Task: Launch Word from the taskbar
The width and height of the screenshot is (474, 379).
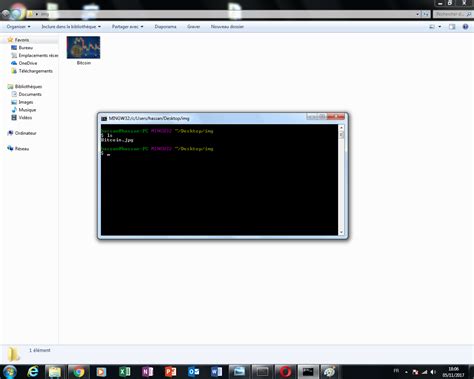Action: coord(216,372)
